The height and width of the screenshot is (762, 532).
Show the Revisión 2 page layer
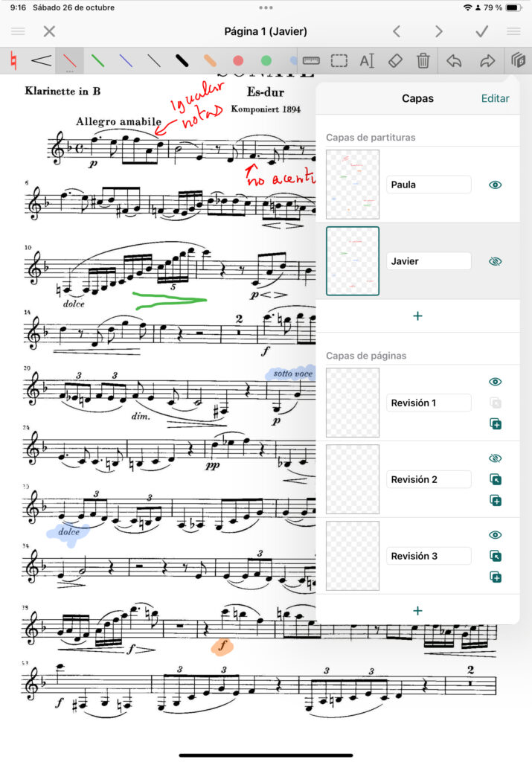[495, 458]
